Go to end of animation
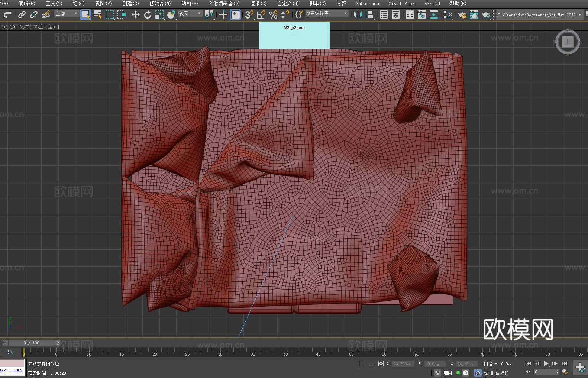Viewport: 588px width, 378px height. (565, 364)
